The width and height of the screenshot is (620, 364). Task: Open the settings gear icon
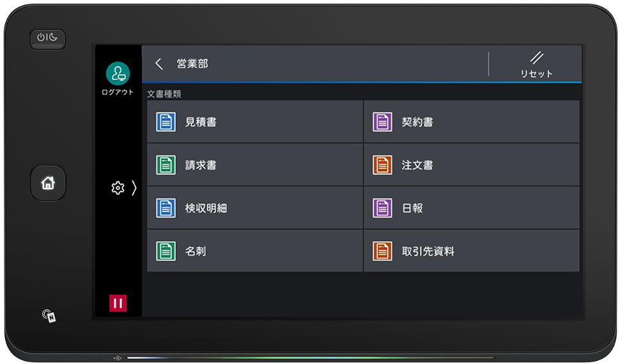118,188
